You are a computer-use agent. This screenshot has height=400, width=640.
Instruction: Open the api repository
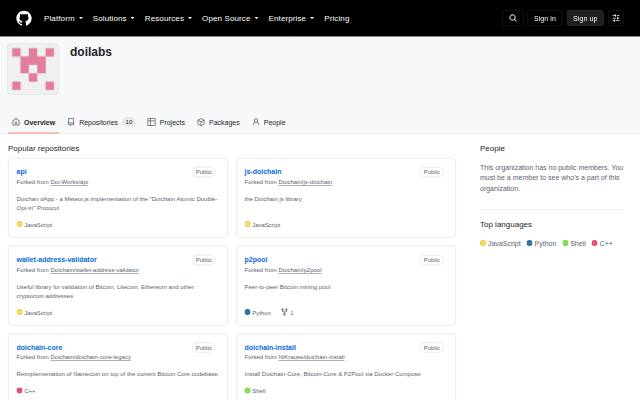coord(22,171)
